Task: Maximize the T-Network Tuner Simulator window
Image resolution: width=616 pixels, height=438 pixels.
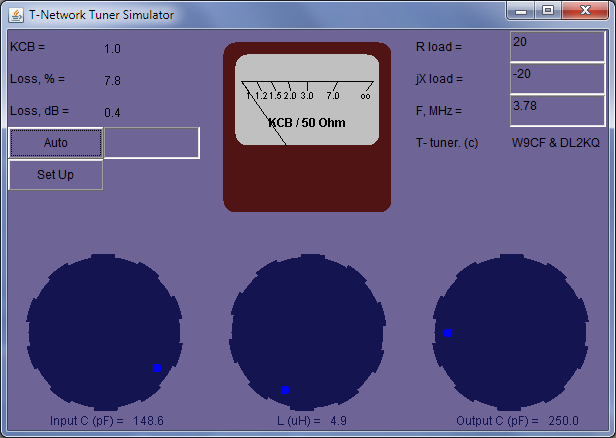Action: pyautogui.click(x=548, y=11)
